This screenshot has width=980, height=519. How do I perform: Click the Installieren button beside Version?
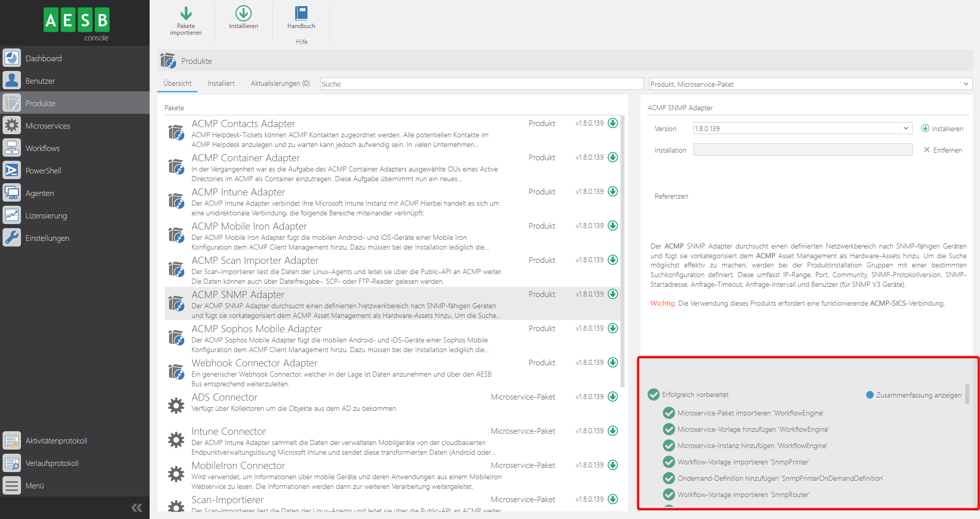(942, 129)
